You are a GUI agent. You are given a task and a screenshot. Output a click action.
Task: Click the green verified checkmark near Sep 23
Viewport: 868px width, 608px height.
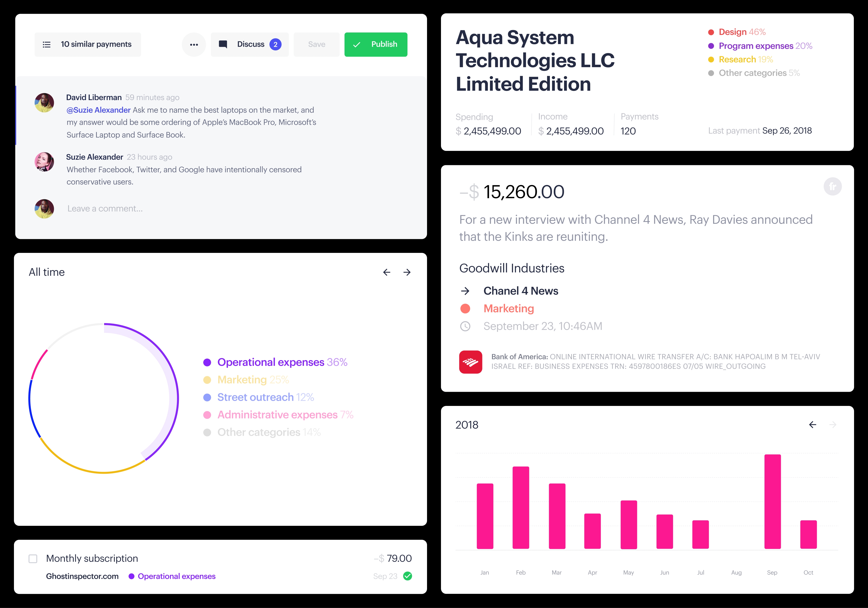point(408,576)
